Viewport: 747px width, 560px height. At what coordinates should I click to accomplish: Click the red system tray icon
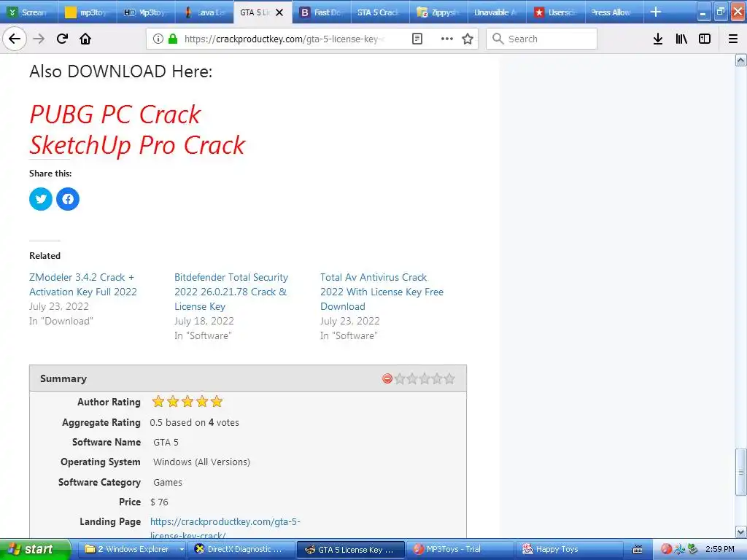pyautogui.click(x=667, y=549)
